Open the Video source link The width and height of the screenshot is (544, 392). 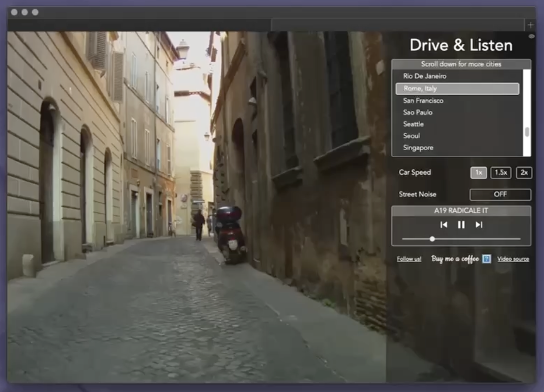(513, 259)
